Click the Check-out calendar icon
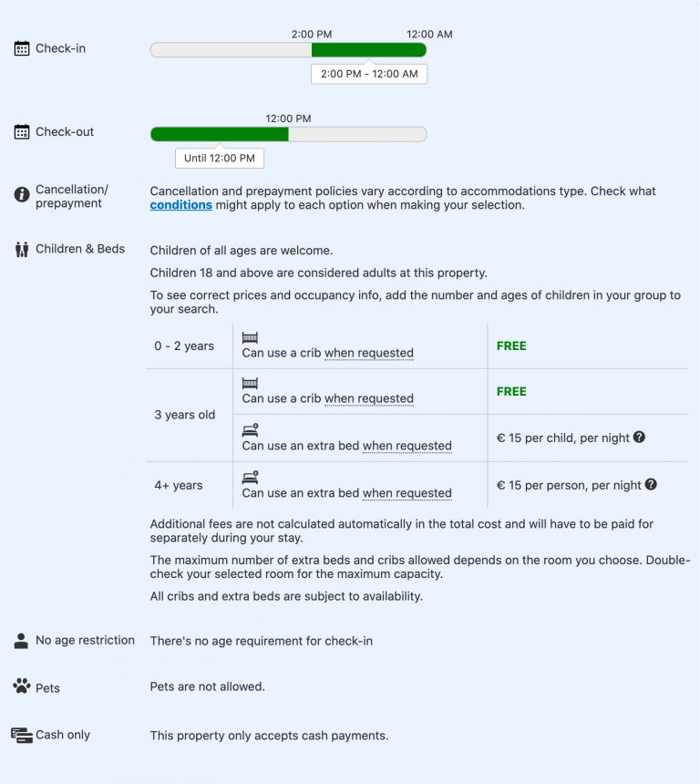Viewport: 700px width, 784px height. point(22,132)
